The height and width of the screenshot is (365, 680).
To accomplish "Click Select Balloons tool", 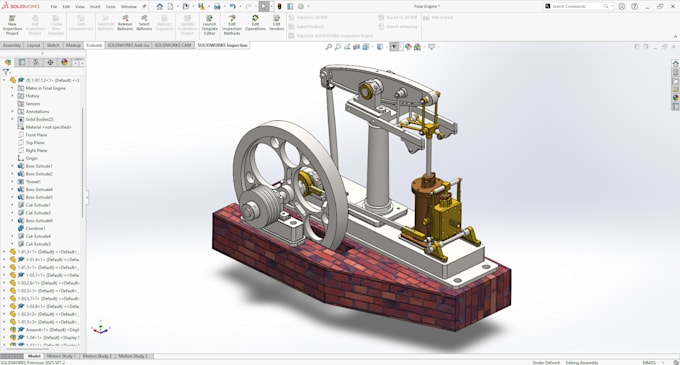I will (x=144, y=23).
